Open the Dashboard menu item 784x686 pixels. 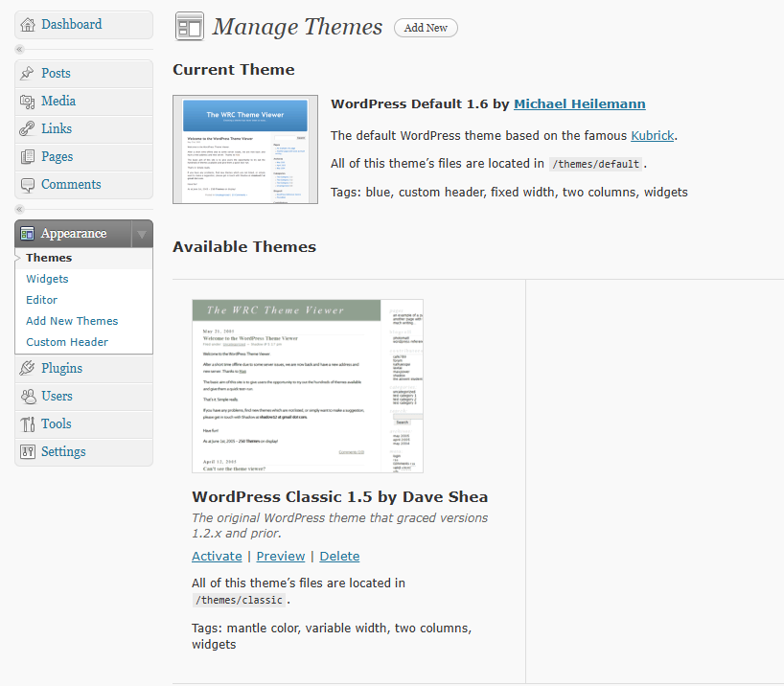[72, 25]
